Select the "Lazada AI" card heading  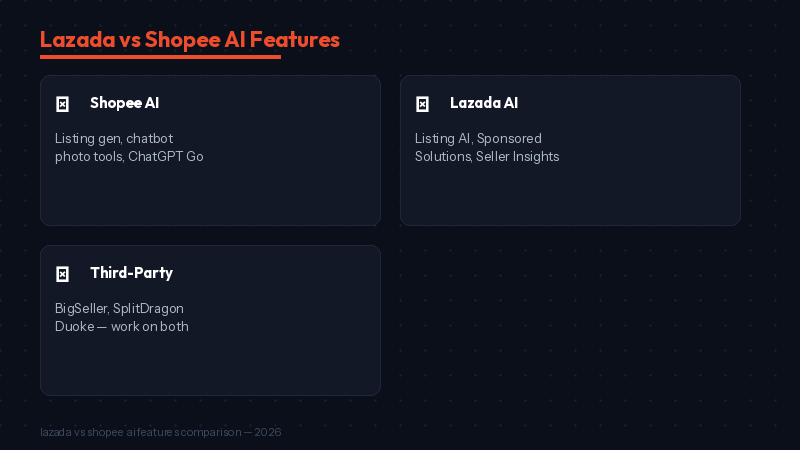tap(484, 103)
